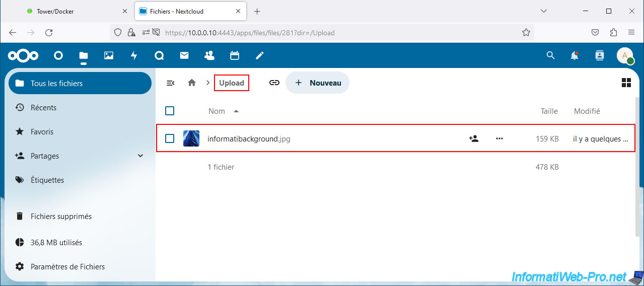Open the Calendar app icon
644x286 pixels.
(235, 55)
